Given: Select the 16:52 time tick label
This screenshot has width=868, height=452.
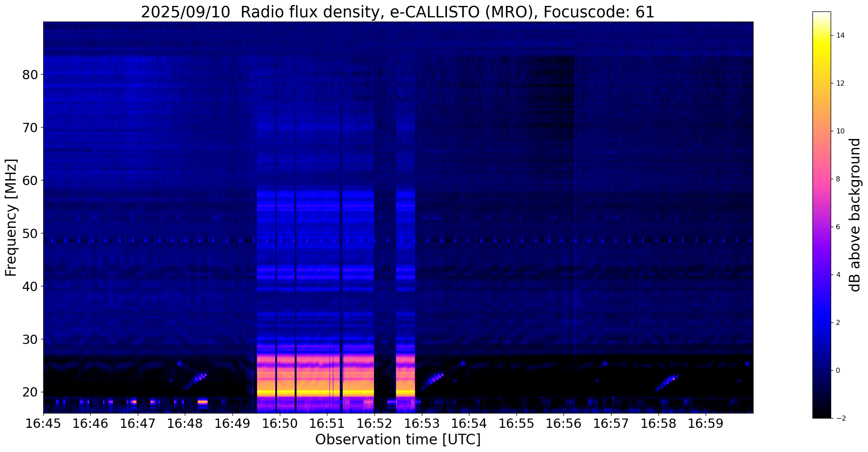Looking at the screenshot, I should [x=374, y=424].
